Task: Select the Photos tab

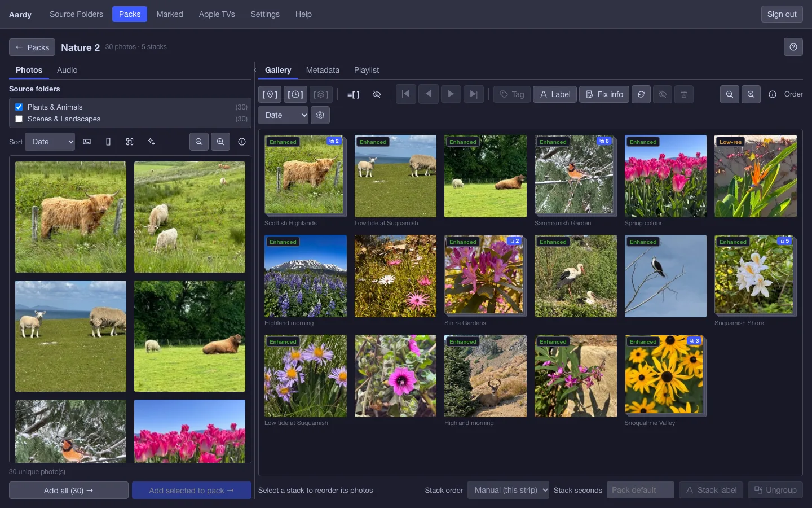Action: (x=29, y=70)
